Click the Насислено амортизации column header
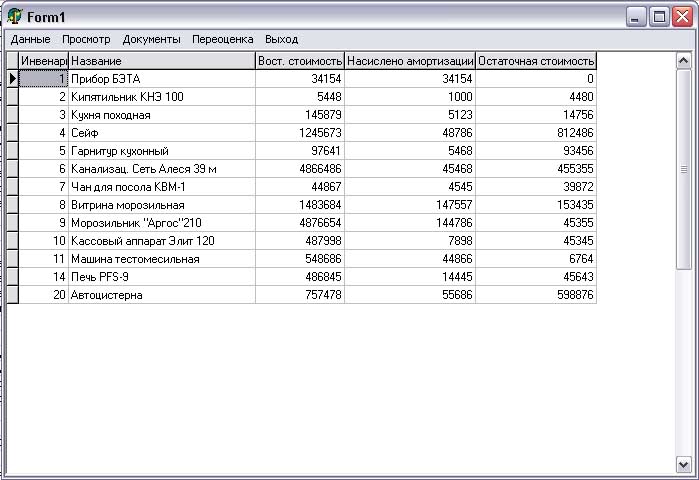699x480 pixels. tap(410, 61)
